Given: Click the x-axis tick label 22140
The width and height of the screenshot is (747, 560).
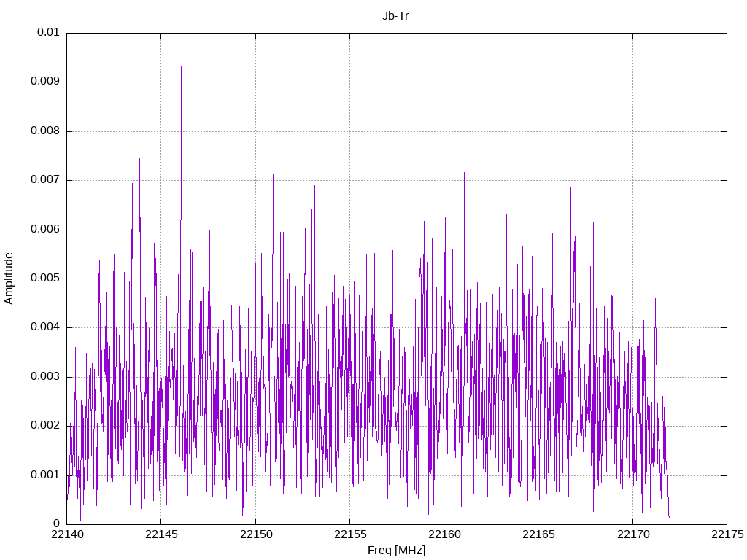Looking at the screenshot, I should (x=66, y=534).
